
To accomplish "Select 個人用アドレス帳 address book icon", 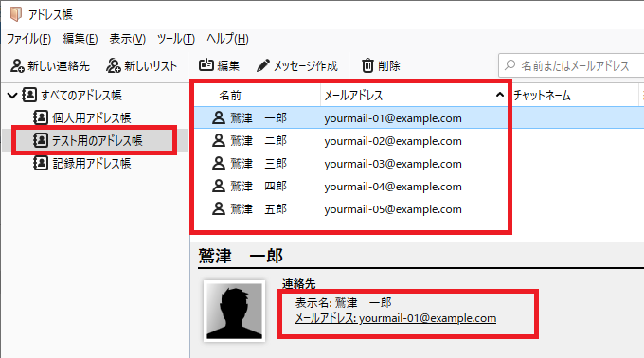I will click(x=40, y=117).
